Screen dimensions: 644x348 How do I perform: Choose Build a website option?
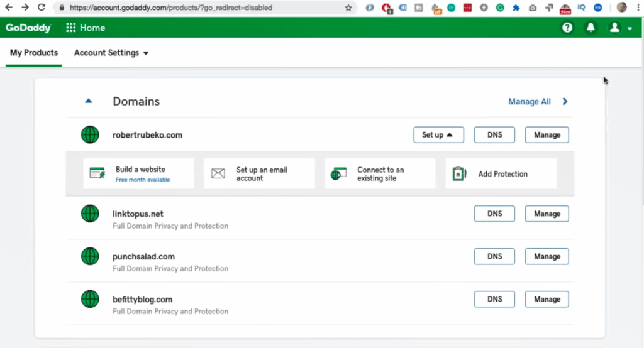pyautogui.click(x=138, y=173)
